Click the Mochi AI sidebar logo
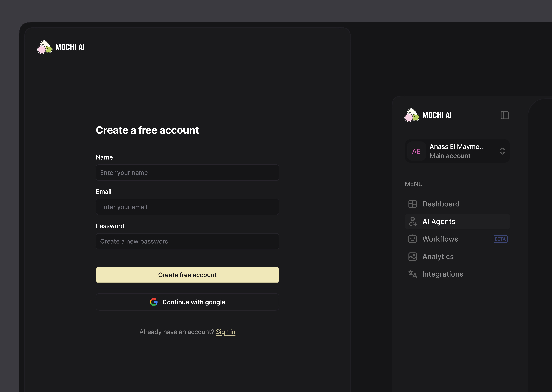552x392 pixels. tap(428, 115)
